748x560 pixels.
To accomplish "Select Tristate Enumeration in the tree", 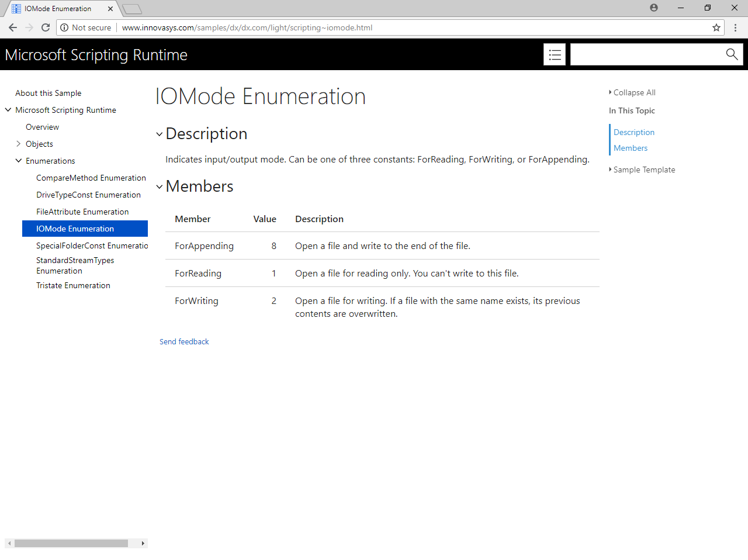I will (73, 285).
